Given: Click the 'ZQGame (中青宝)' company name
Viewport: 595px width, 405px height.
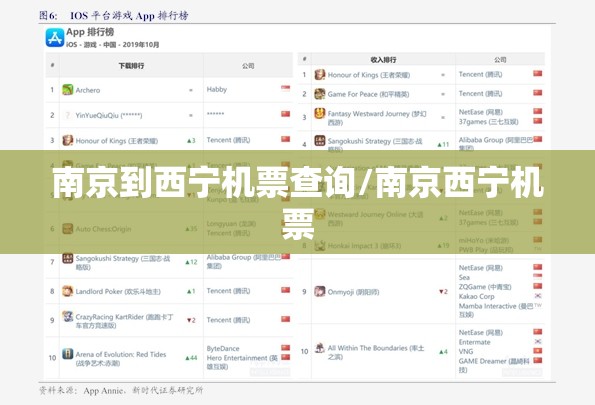Looking at the screenshot, I should pos(485,287).
